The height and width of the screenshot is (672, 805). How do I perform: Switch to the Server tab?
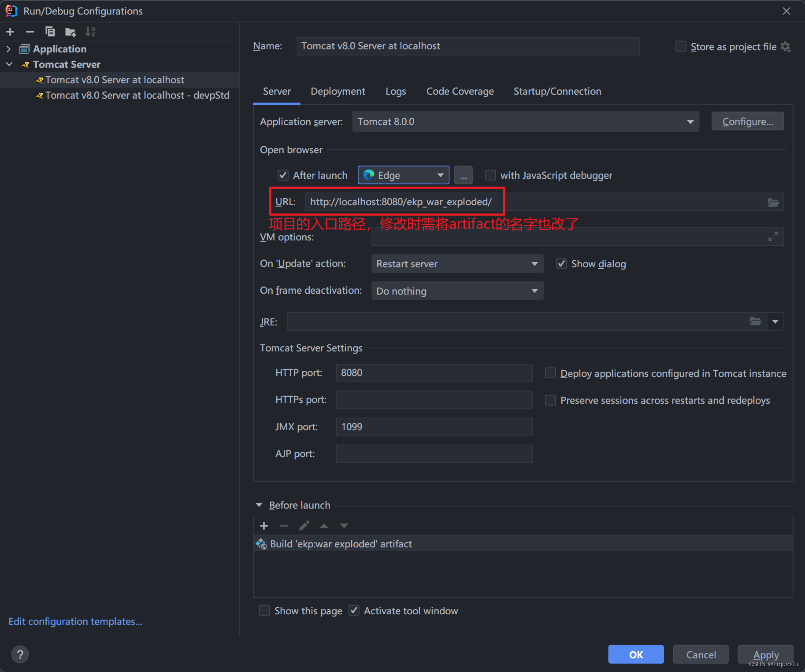277,91
